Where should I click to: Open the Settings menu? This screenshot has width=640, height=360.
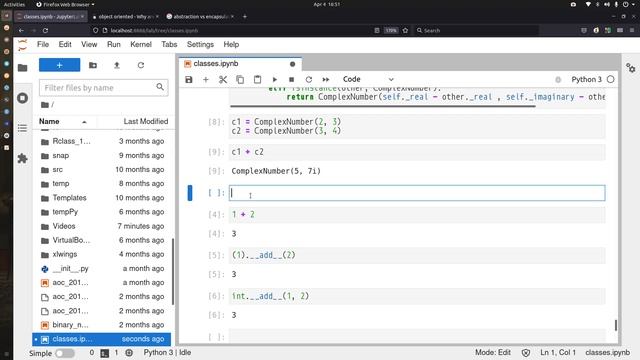pos(200,44)
